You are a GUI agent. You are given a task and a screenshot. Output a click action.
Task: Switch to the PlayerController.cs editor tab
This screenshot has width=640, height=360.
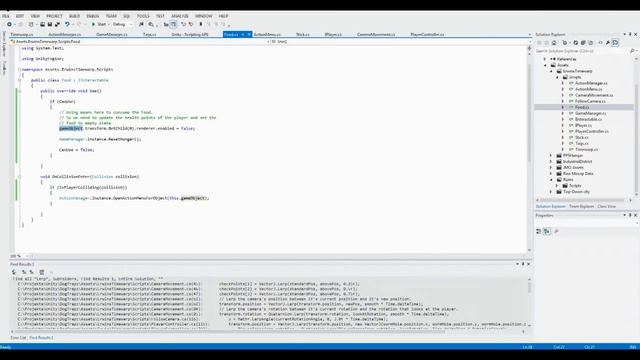(427, 35)
